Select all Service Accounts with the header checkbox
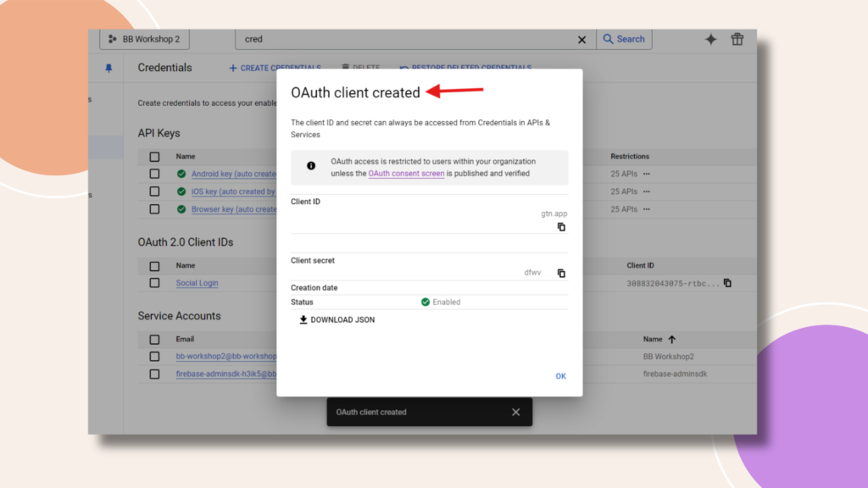 [154, 340]
